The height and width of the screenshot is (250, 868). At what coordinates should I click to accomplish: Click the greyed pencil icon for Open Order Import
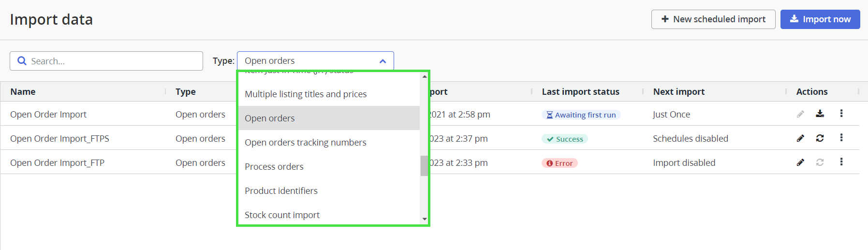coord(800,114)
